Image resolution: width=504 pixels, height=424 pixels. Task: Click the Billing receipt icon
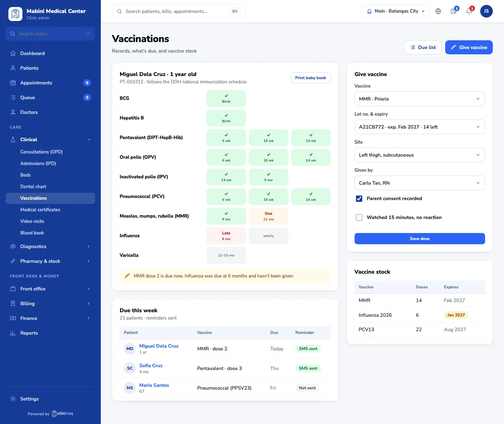point(13,303)
